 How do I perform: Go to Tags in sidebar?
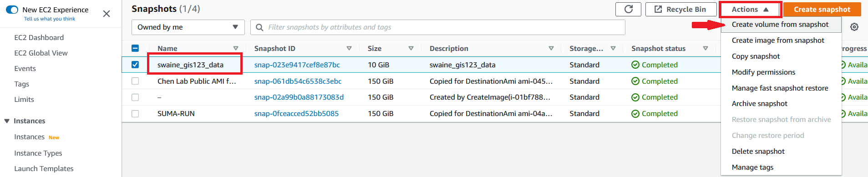tap(21, 84)
